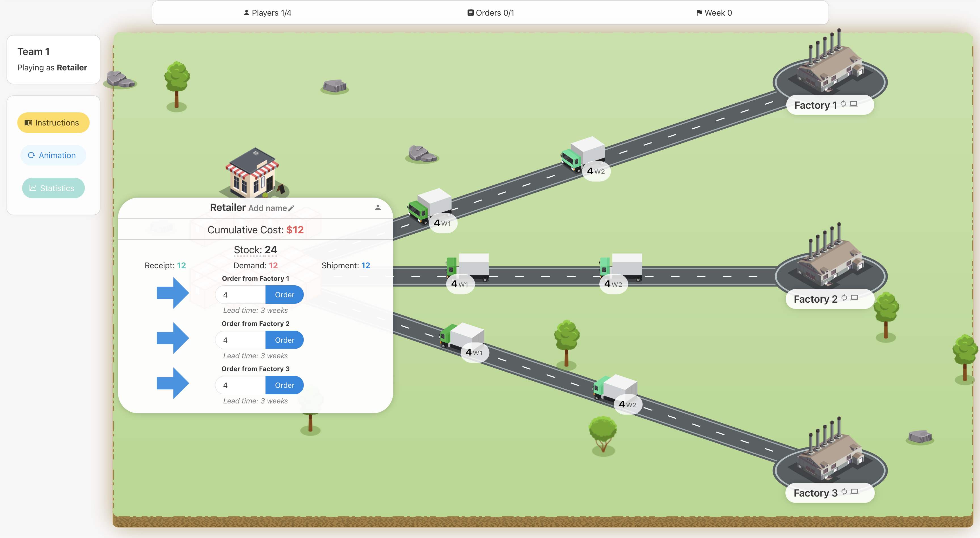
Task: Toggle the Animation setting
Action: coord(53,155)
